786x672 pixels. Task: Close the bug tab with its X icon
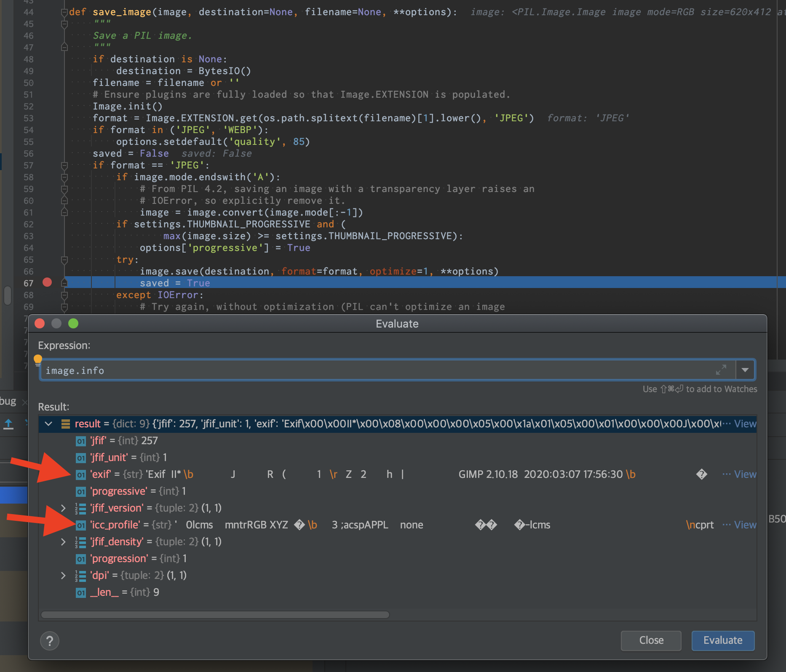(x=25, y=403)
